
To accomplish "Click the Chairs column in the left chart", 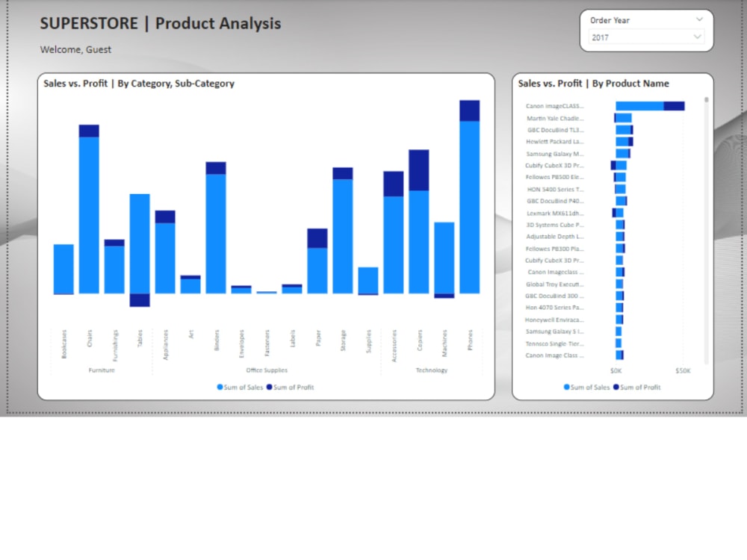I will tap(88, 209).
